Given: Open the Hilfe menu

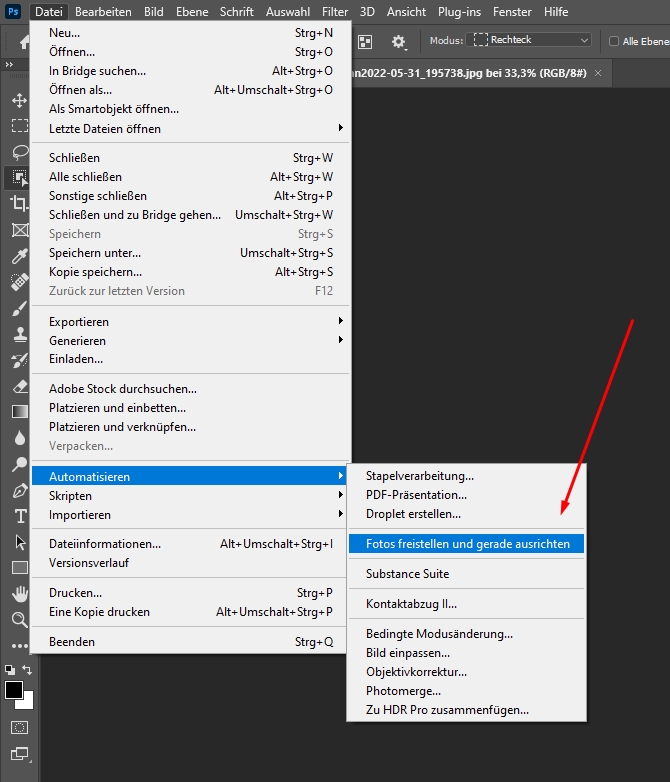Looking at the screenshot, I should point(556,11).
